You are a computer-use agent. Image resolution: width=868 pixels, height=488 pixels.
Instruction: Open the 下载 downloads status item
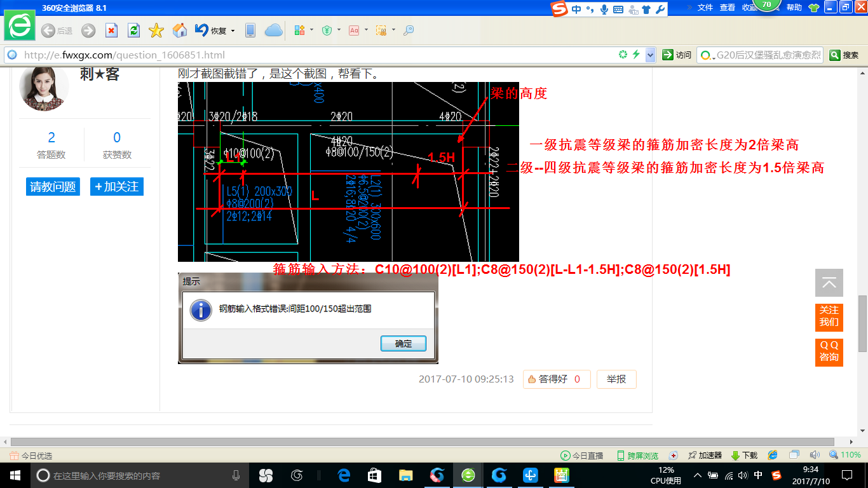pyautogui.click(x=744, y=456)
